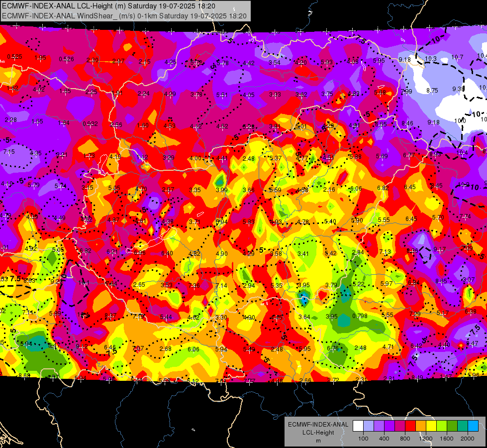Viewport: 487px width, 448px height.
Task: Click the wind shear value 0.526
Action: (x=67, y=59)
